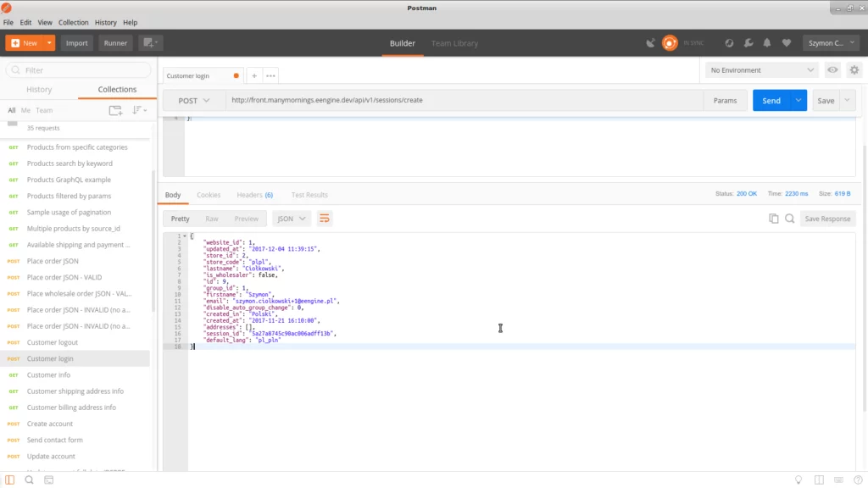
Task: Add a new request tab
Action: (254, 75)
